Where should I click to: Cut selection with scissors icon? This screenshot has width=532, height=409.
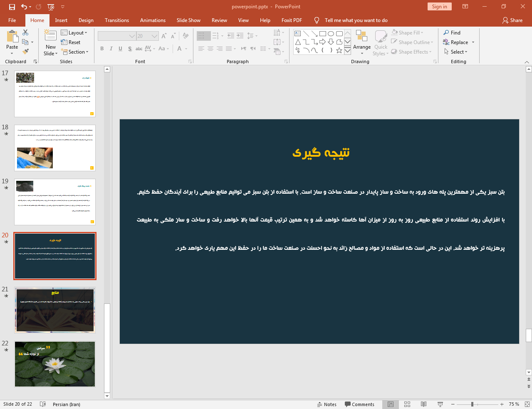[25, 32]
